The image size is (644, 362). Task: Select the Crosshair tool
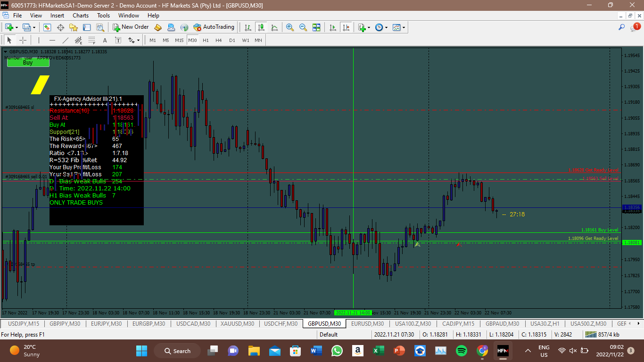point(22,40)
